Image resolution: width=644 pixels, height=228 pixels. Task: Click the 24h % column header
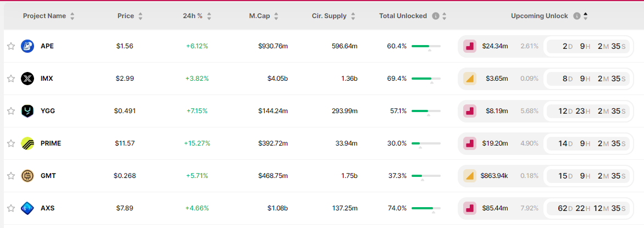click(x=193, y=16)
